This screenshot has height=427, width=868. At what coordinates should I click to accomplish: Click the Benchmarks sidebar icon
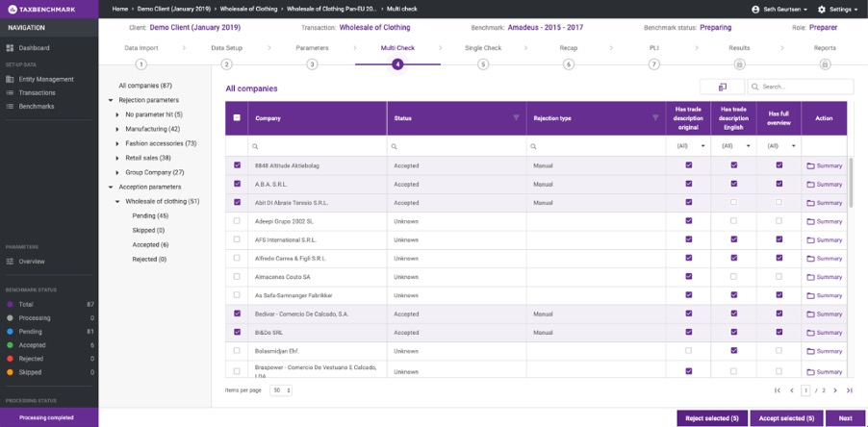pyautogui.click(x=10, y=106)
